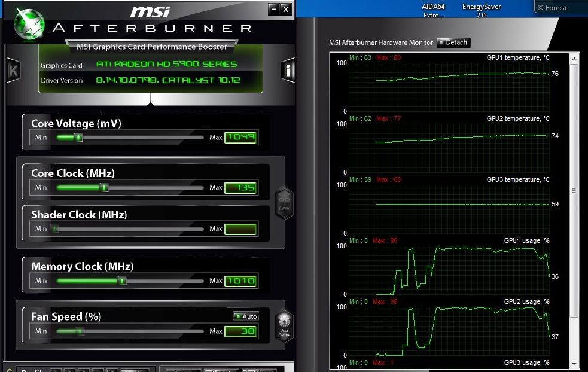Toggle the Auto fan speed button
588x372 pixels.
coord(246,316)
